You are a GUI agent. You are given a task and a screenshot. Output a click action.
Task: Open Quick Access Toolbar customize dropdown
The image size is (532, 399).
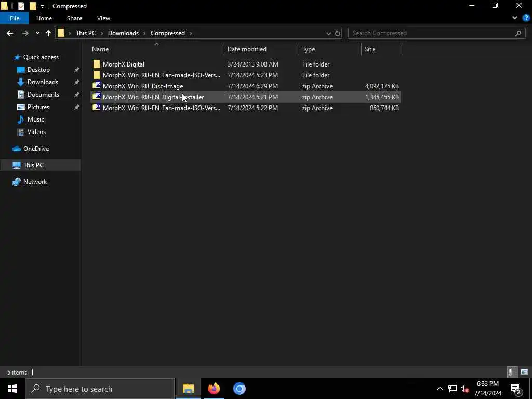(42, 6)
